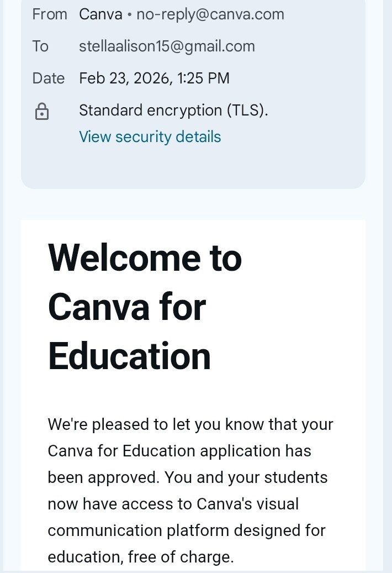Tap the 'now have access to Canva's visual' line

click(x=173, y=504)
